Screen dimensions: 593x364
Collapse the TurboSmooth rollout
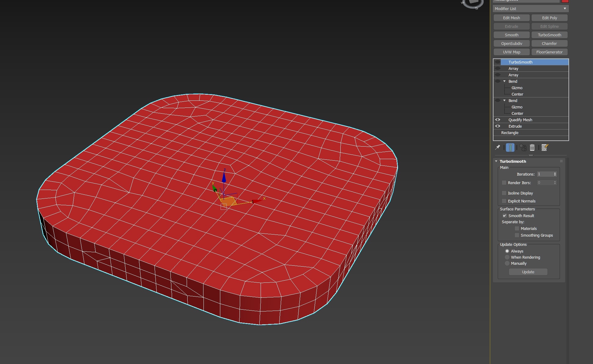496,161
